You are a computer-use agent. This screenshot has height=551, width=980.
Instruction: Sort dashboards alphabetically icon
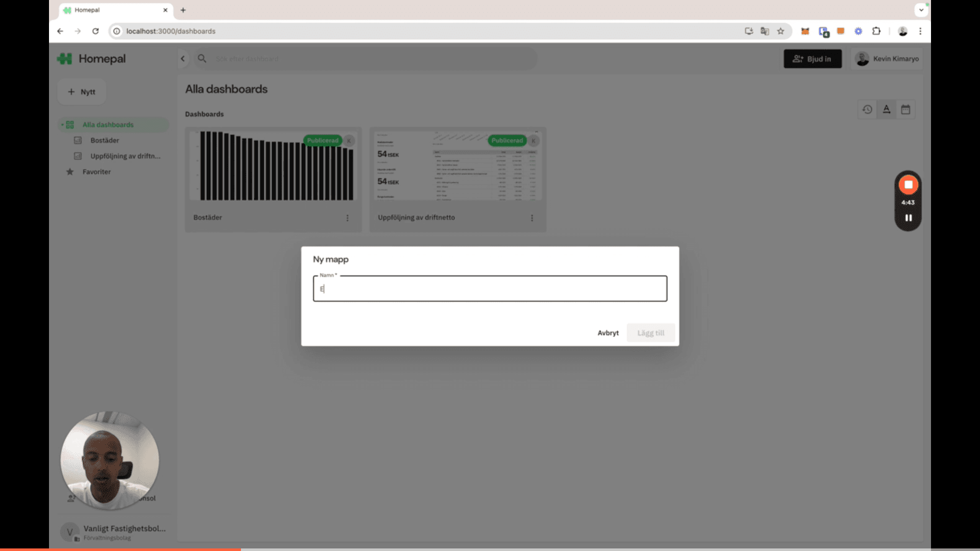pyautogui.click(x=887, y=109)
